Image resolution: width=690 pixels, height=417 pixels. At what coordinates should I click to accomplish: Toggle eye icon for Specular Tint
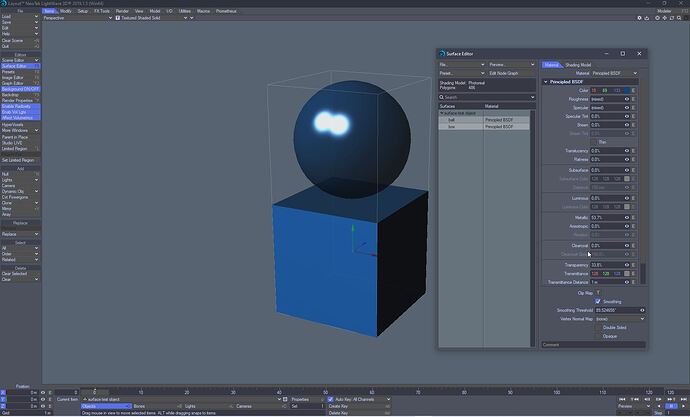pos(627,117)
